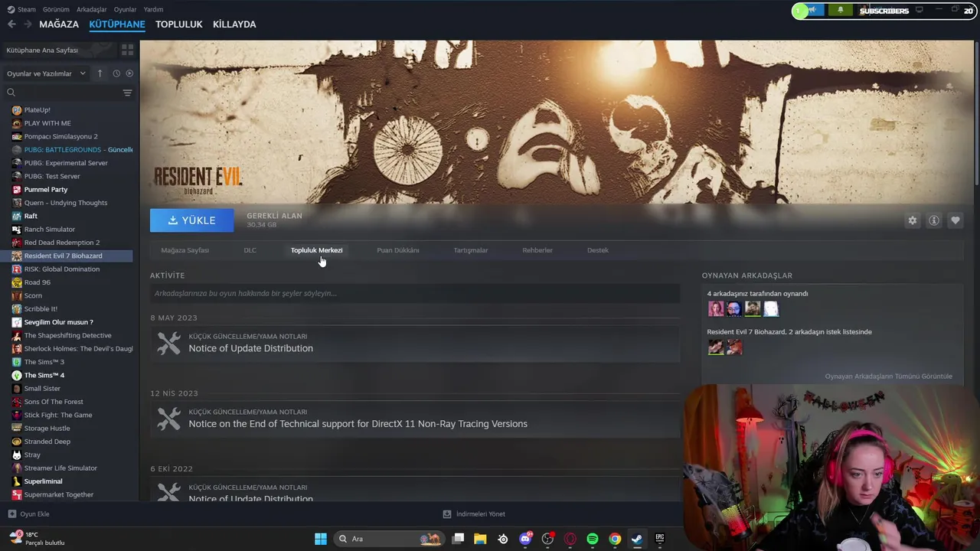
Task: Open the DLC tab
Action: click(x=250, y=250)
